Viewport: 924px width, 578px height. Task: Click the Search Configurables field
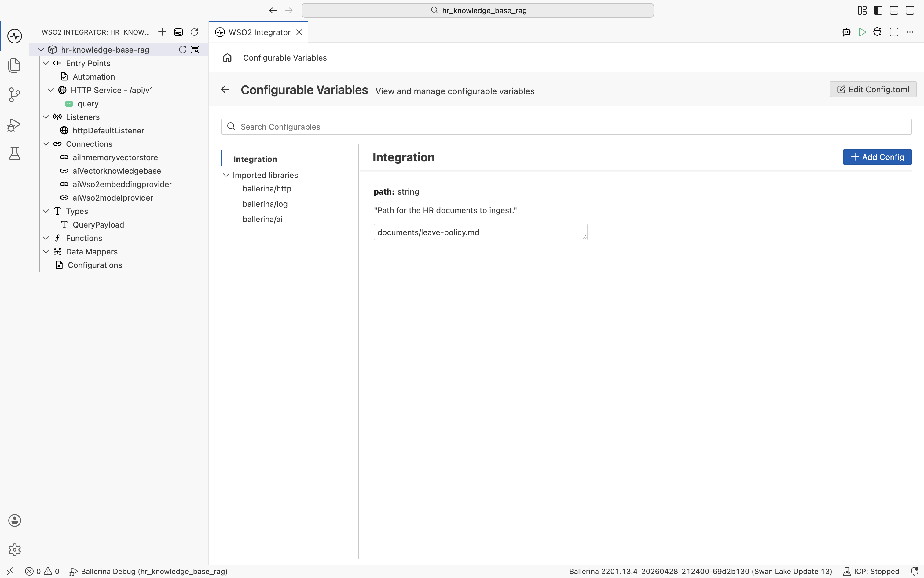click(566, 127)
